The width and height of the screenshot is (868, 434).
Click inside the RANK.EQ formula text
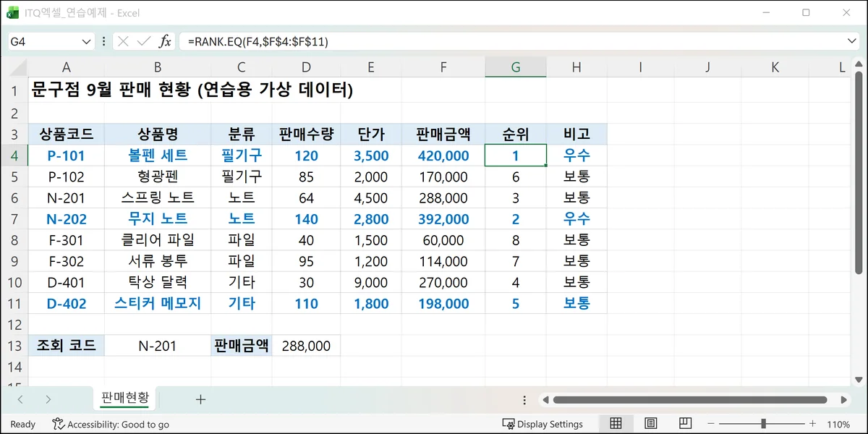(258, 42)
